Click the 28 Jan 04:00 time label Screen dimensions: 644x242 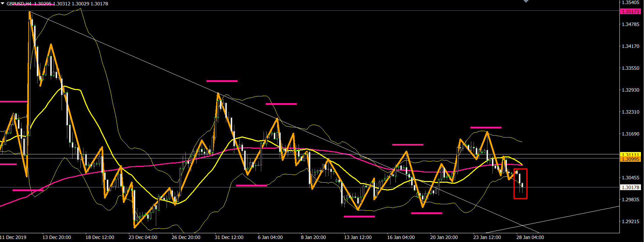pos(530,237)
